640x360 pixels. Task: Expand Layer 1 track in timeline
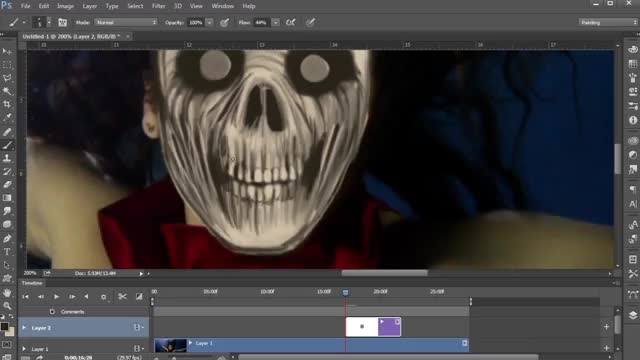(x=24, y=349)
